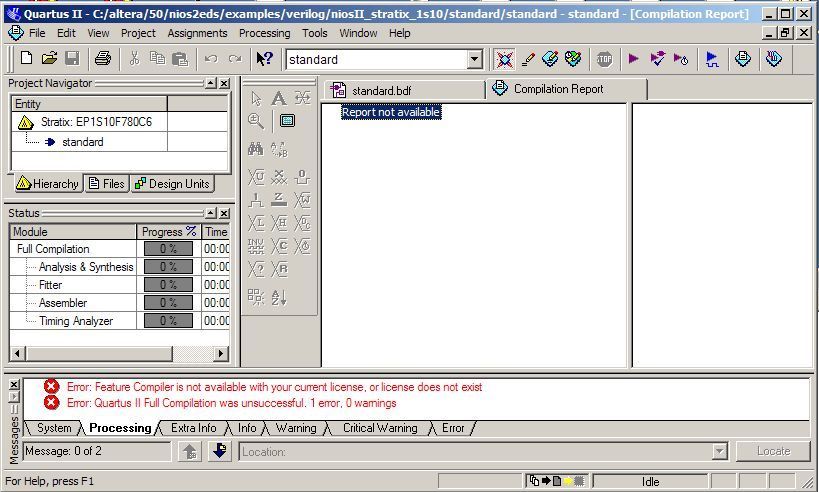Viewport: 819px width, 492px height.
Task: Click the New file icon
Action: click(26, 58)
